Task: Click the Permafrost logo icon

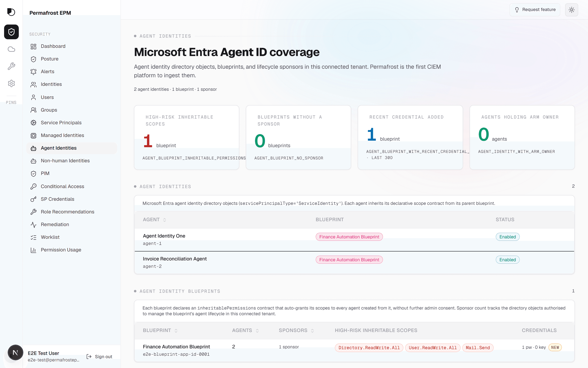Action: pos(11,12)
